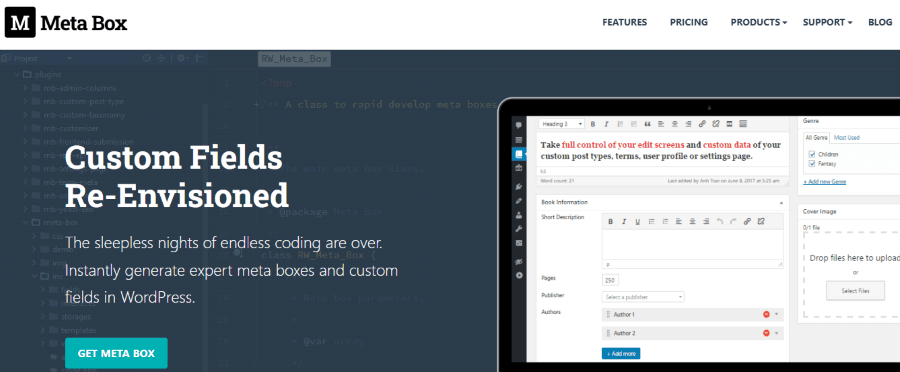Open the PRICING page
This screenshot has width=900, height=372.
point(689,22)
